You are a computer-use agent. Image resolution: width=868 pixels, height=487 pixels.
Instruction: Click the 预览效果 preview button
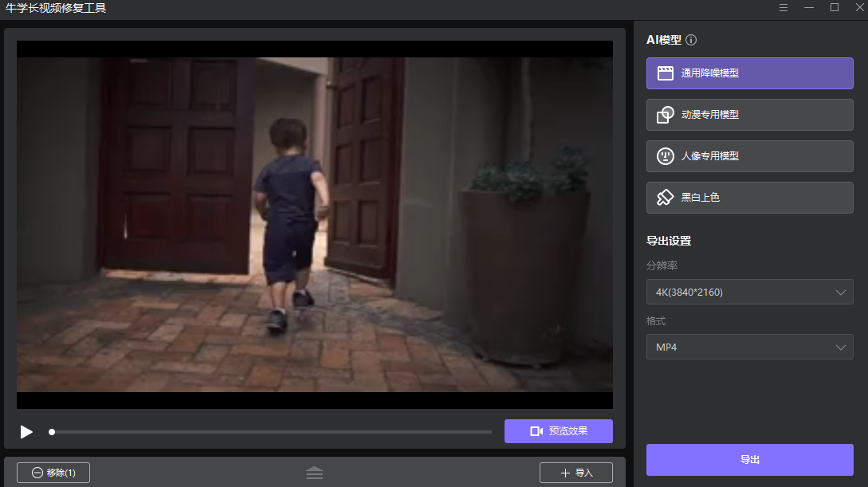[x=559, y=431]
